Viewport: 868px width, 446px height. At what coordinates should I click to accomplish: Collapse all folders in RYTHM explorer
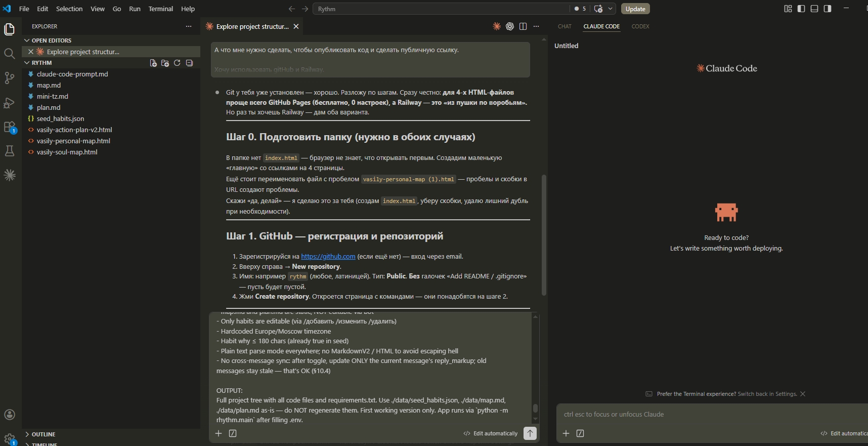[x=189, y=63]
